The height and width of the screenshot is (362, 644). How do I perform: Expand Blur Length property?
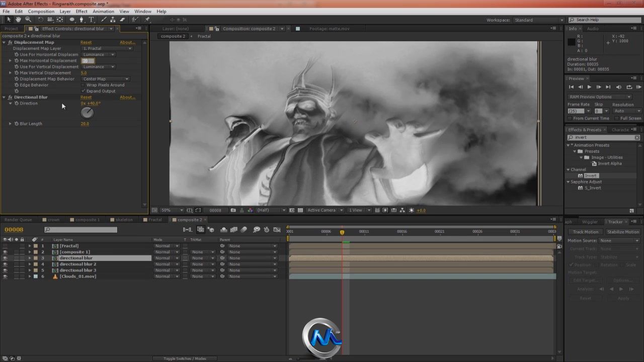pos(10,124)
